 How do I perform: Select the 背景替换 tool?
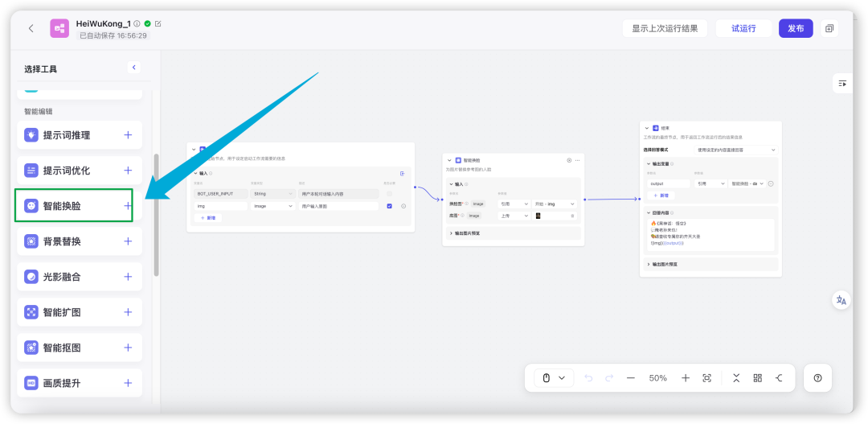click(x=80, y=241)
